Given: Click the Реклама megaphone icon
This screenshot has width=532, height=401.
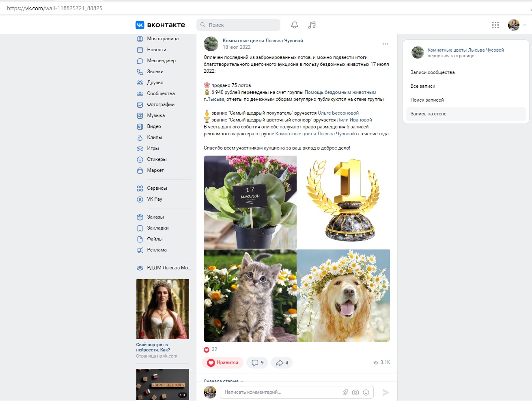Looking at the screenshot, I should (x=140, y=250).
